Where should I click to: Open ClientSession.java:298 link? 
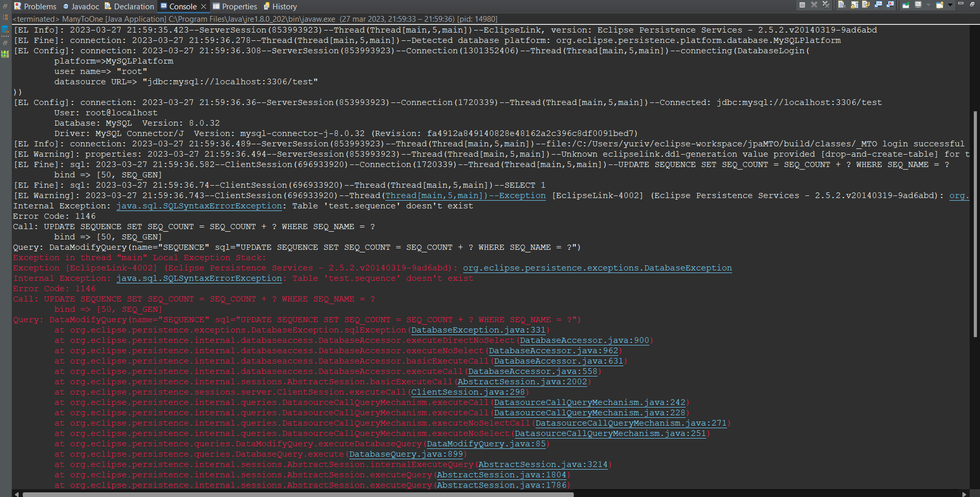pyautogui.click(x=468, y=392)
